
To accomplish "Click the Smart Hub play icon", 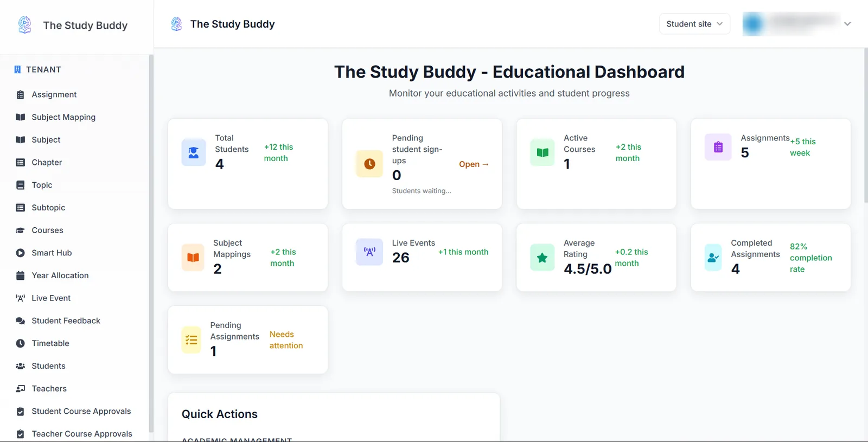I will [20, 253].
